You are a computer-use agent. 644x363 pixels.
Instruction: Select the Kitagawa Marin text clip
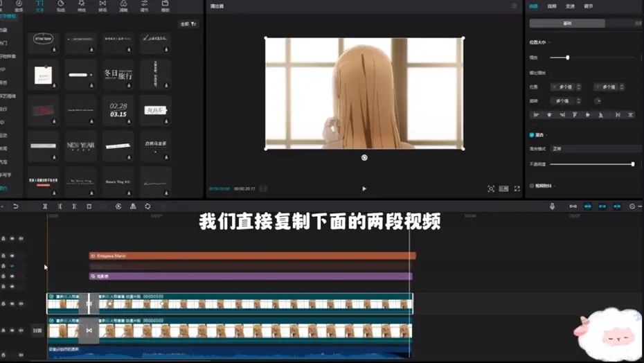(253, 256)
